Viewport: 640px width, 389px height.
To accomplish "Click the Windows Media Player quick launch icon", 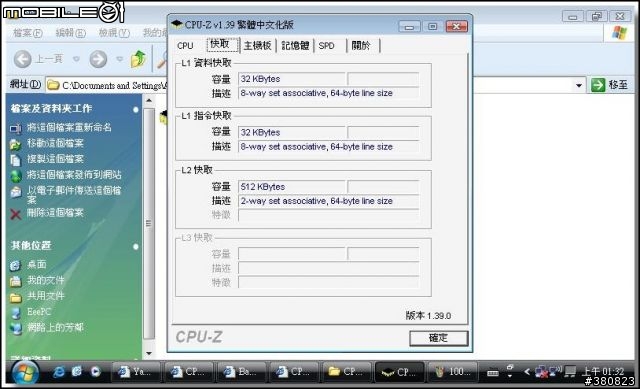I will point(95,372).
